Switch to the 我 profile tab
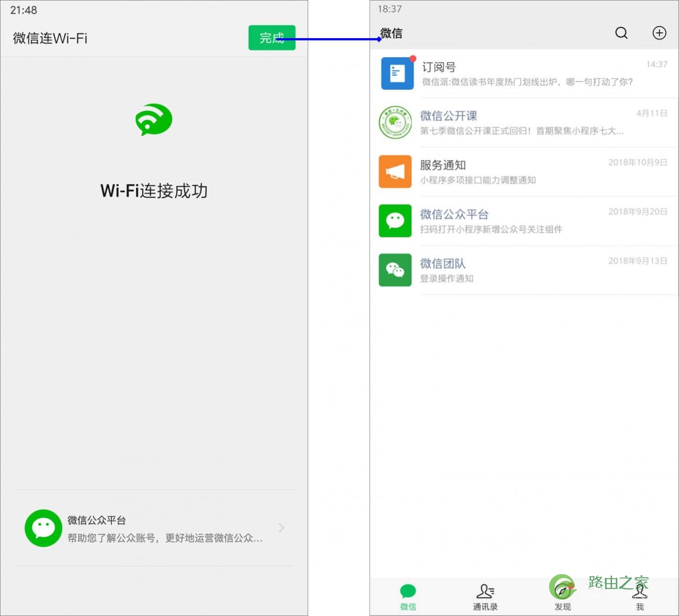The image size is (679, 616). click(x=640, y=596)
